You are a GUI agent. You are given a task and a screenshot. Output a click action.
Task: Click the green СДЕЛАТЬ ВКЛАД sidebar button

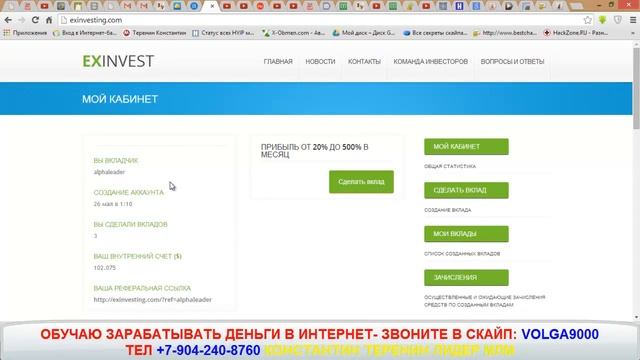[x=466, y=190]
